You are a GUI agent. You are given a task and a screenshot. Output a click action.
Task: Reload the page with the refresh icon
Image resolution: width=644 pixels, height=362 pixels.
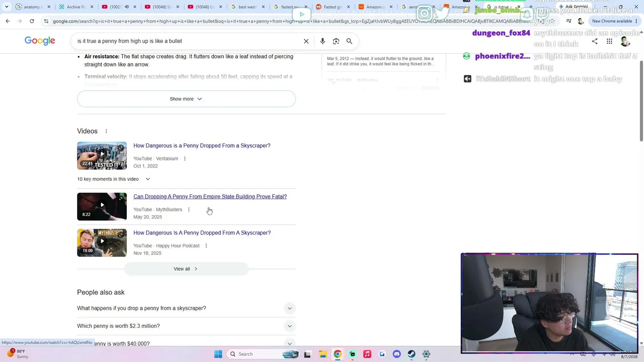(x=32, y=21)
